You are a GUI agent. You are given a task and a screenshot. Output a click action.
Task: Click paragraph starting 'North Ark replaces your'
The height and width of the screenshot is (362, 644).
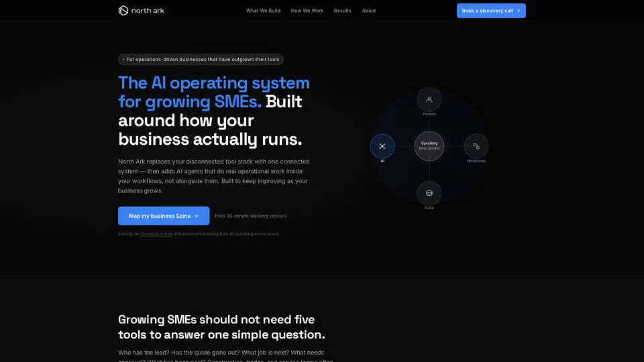[x=213, y=176]
